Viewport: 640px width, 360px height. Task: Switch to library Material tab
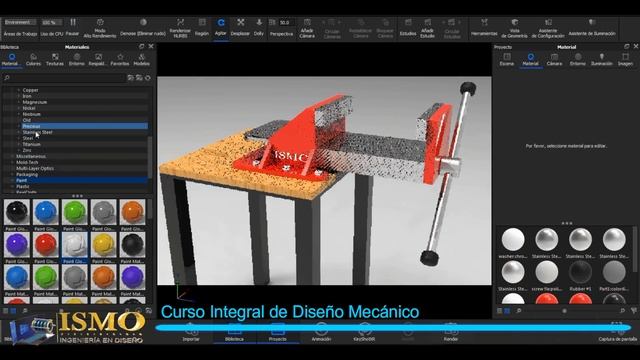[x=11, y=60]
